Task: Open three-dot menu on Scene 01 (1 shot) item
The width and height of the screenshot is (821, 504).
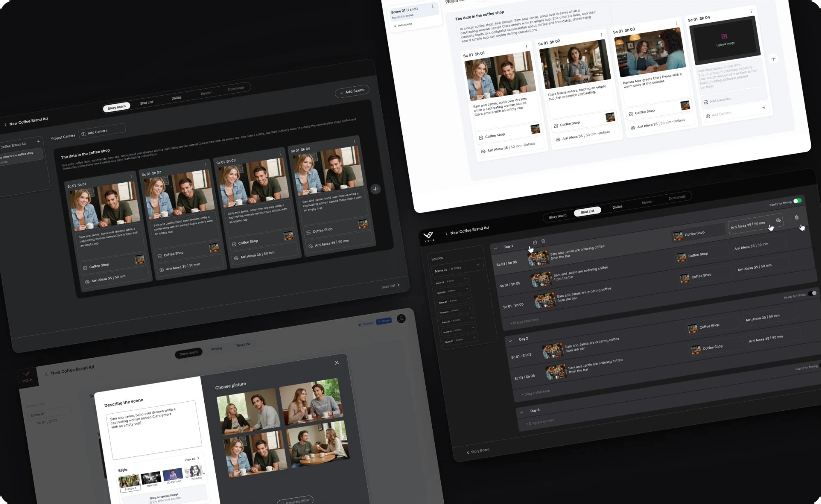Action: (433, 6)
